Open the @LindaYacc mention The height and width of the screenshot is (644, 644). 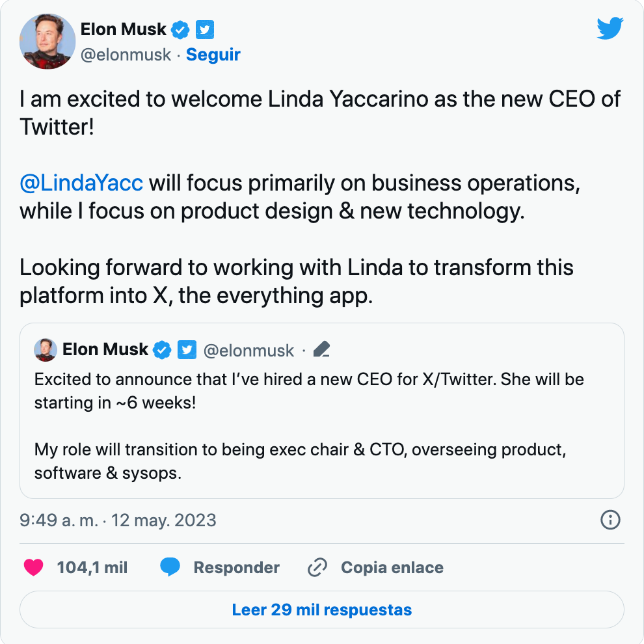(81, 183)
